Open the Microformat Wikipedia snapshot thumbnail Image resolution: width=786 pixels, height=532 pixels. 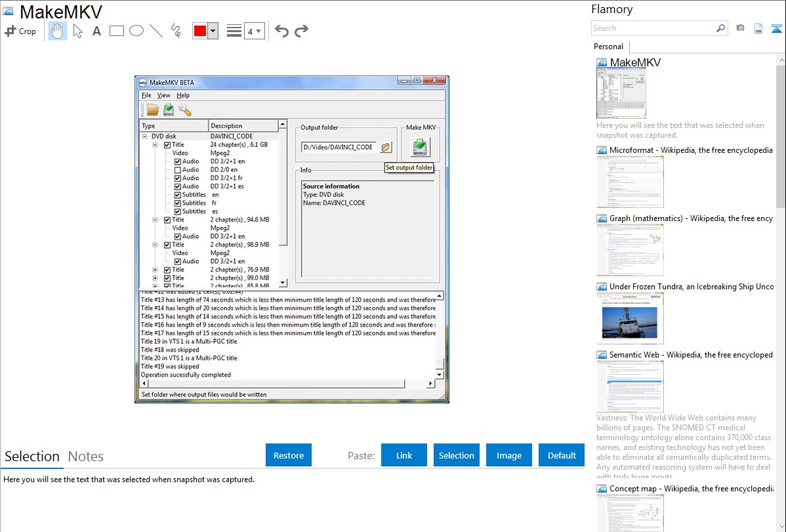(630, 182)
